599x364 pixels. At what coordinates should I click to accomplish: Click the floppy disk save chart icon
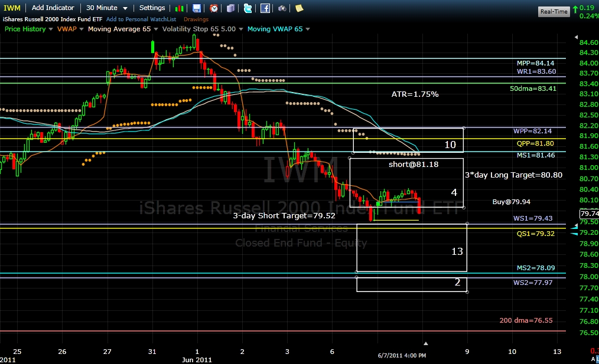pyautogui.click(x=196, y=8)
